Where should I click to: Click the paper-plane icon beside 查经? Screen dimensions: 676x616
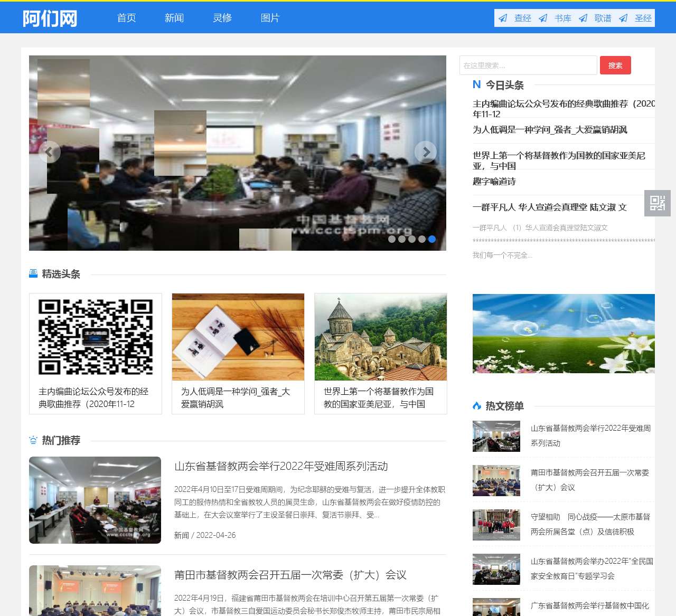(x=503, y=18)
